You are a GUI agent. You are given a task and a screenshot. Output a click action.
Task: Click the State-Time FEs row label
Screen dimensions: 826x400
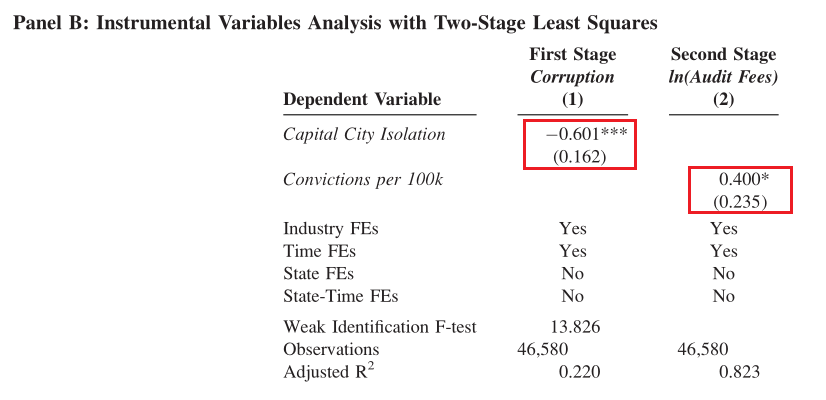tap(340, 297)
